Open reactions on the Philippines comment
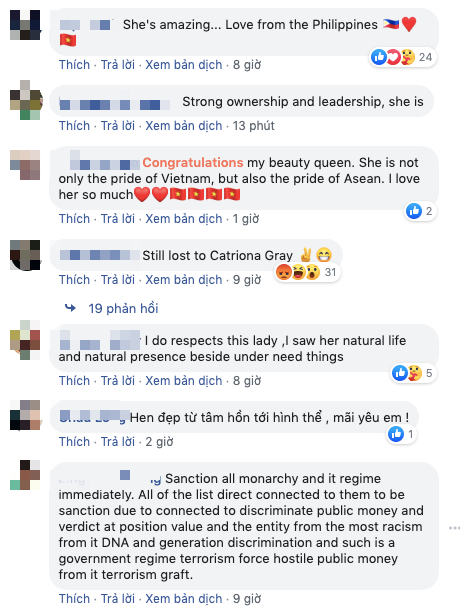The width and height of the screenshot is (460, 616). 403,57
